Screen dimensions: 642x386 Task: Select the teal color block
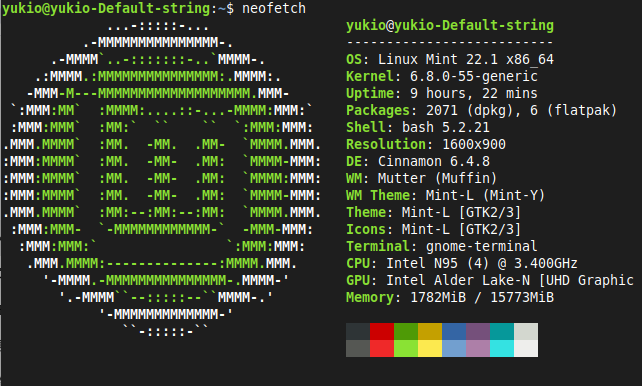point(502,332)
